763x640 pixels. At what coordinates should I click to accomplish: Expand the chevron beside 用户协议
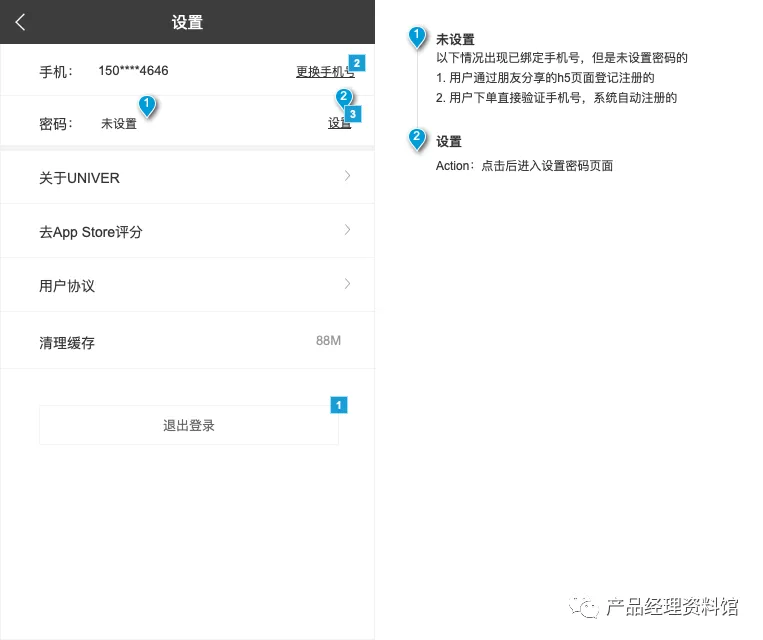[x=347, y=284]
